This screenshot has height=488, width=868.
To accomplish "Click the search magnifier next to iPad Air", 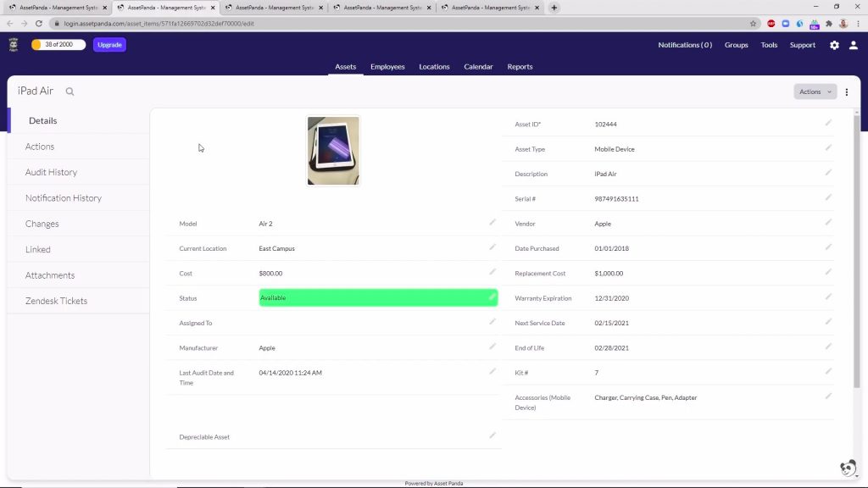I will point(70,90).
